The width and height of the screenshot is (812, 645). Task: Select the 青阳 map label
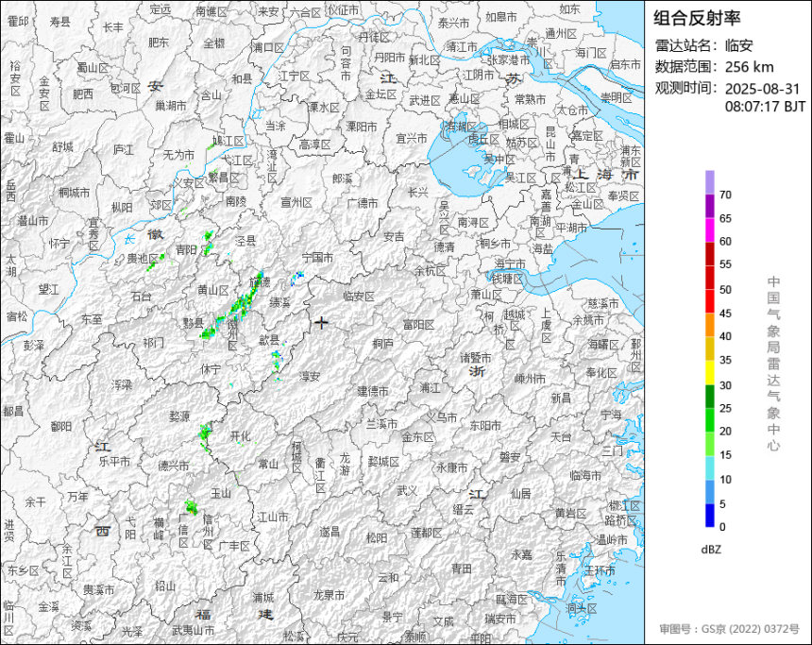186,249
